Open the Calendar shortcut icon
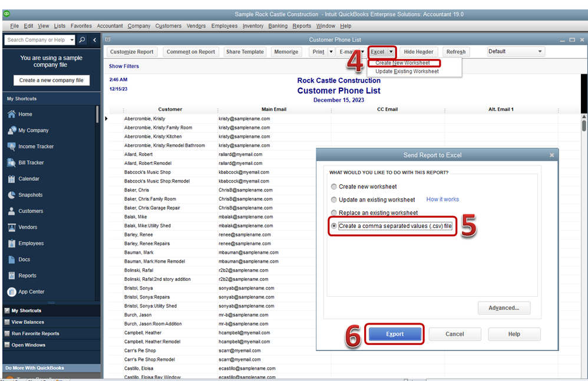 (12, 178)
